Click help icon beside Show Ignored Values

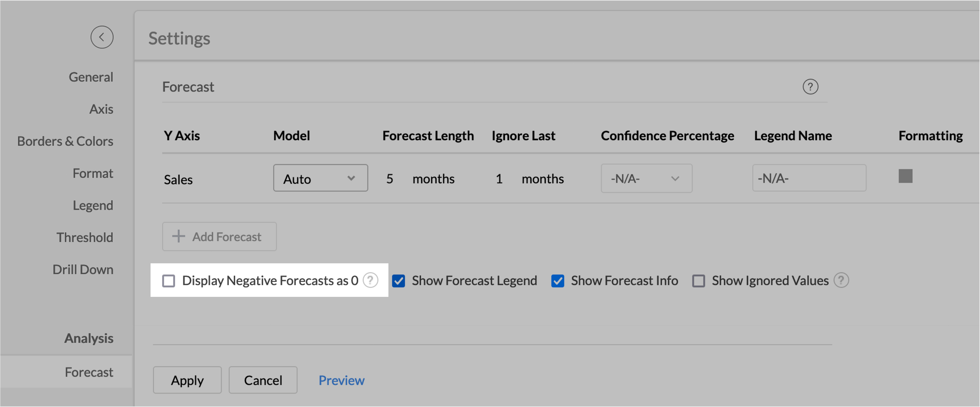tap(841, 280)
